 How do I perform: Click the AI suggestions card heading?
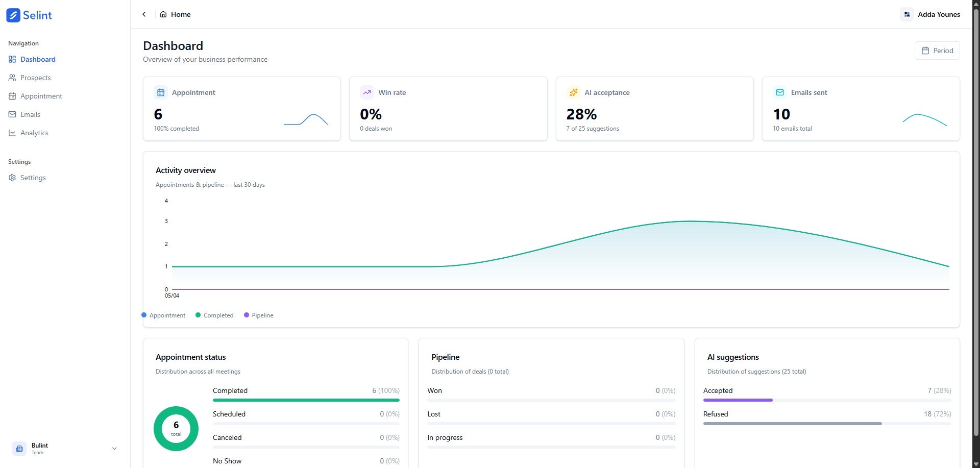[733, 357]
